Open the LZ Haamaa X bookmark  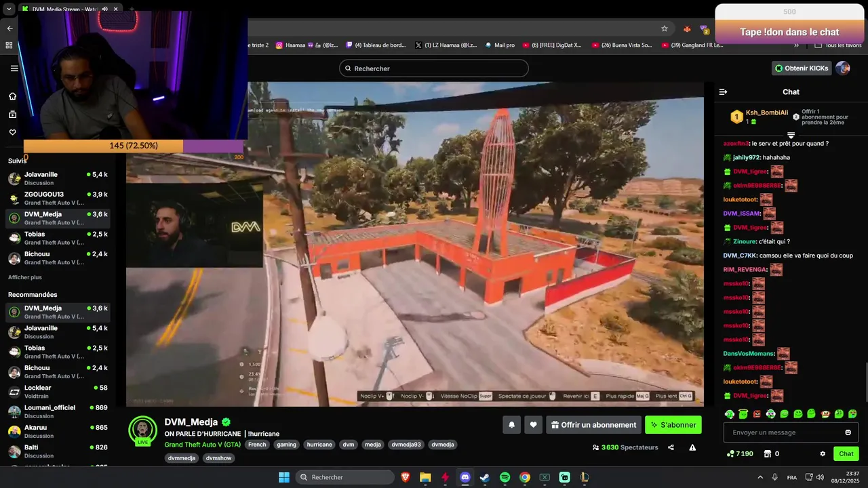coord(446,45)
